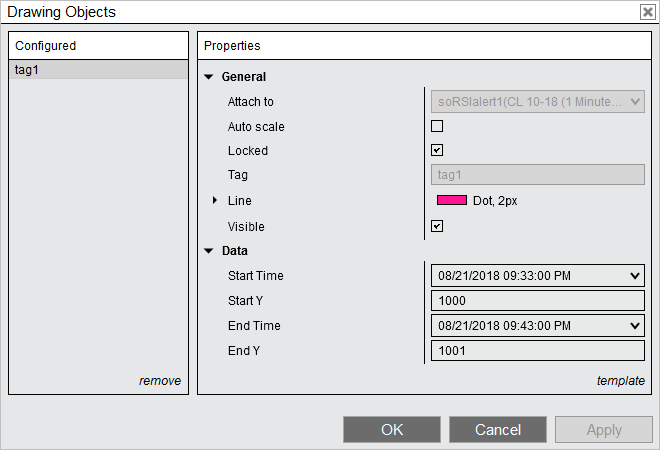
Task: Collapse the Data section
Action: coord(209,251)
